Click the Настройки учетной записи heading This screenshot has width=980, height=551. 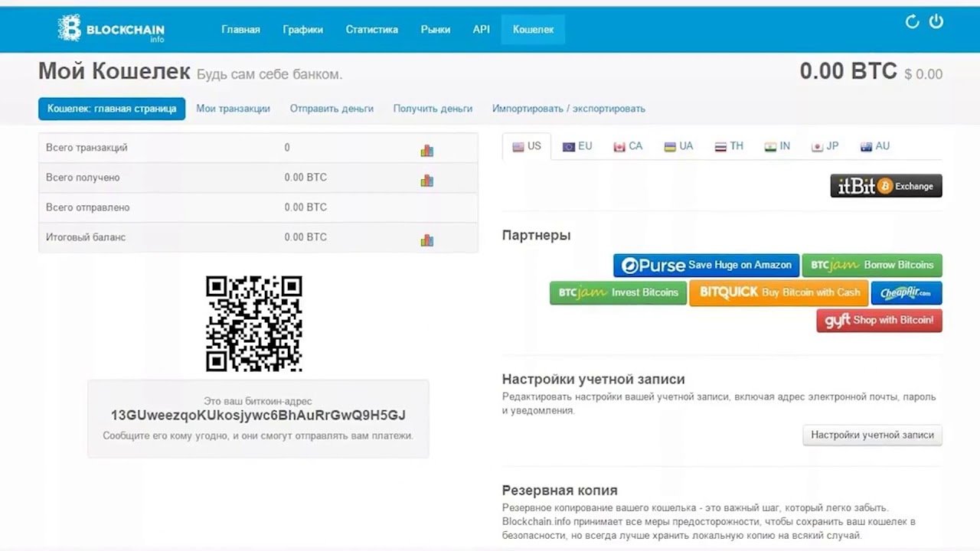point(593,380)
